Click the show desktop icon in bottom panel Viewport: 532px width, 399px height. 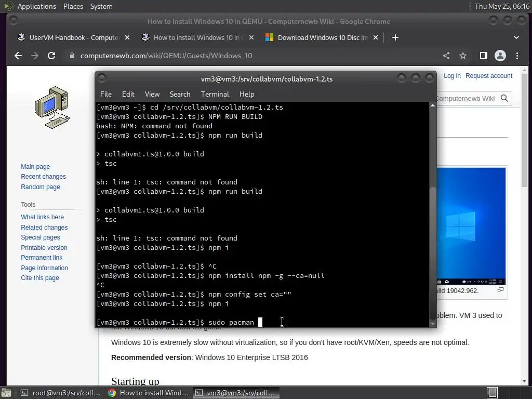click(x=6, y=393)
